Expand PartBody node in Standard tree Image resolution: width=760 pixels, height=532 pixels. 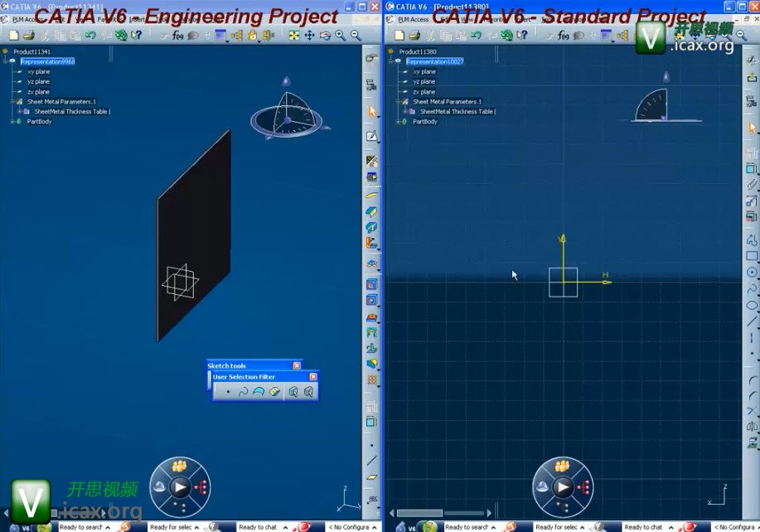398,122
